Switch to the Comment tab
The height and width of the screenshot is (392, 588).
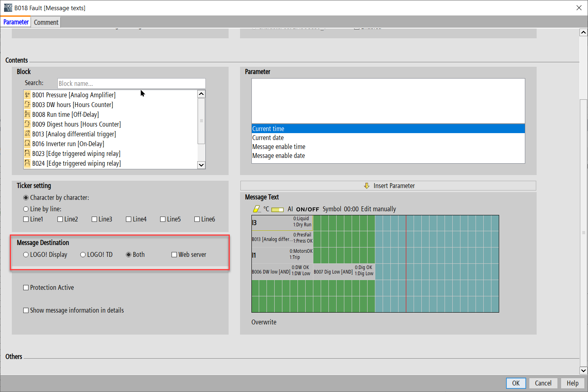click(x=46, y=22)
